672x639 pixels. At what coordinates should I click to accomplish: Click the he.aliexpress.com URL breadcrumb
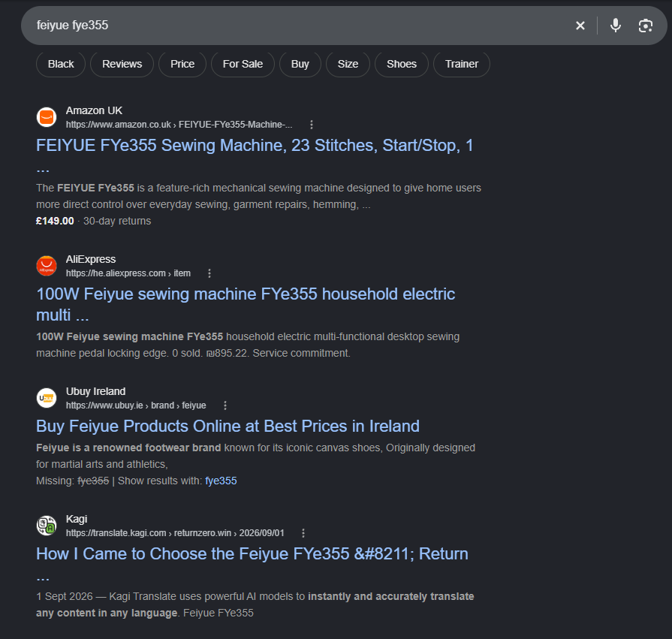pos(128,273)
